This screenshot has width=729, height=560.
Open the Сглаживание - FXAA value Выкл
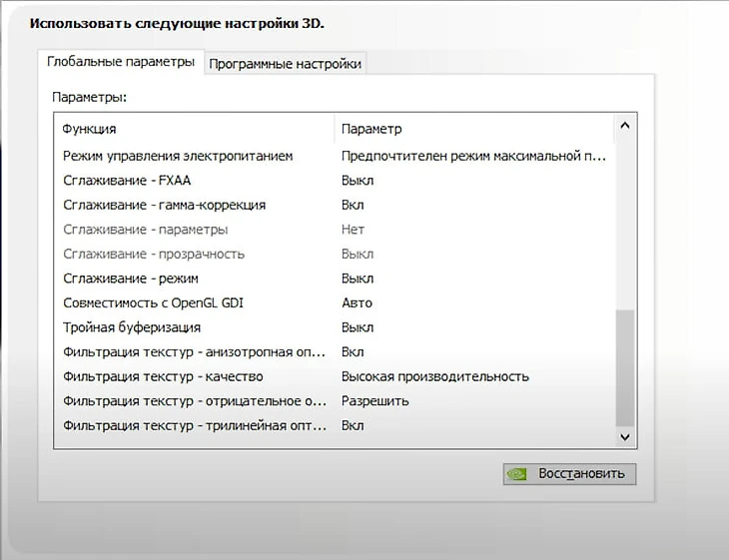click(x=358, y=181)
